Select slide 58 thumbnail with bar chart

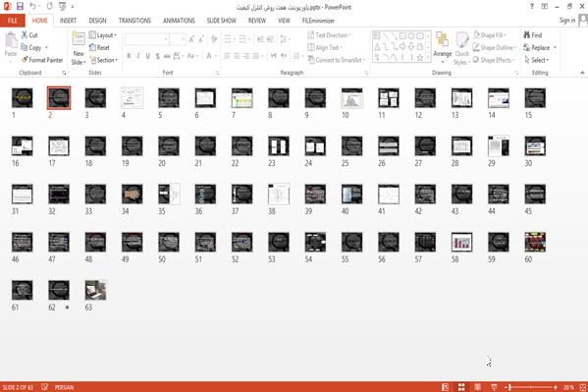click(x=461, y=243)
